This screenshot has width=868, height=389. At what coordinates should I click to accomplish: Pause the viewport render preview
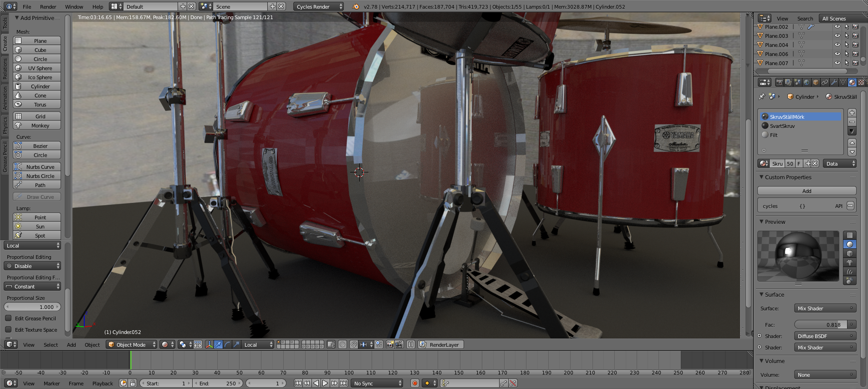[411, 344]
